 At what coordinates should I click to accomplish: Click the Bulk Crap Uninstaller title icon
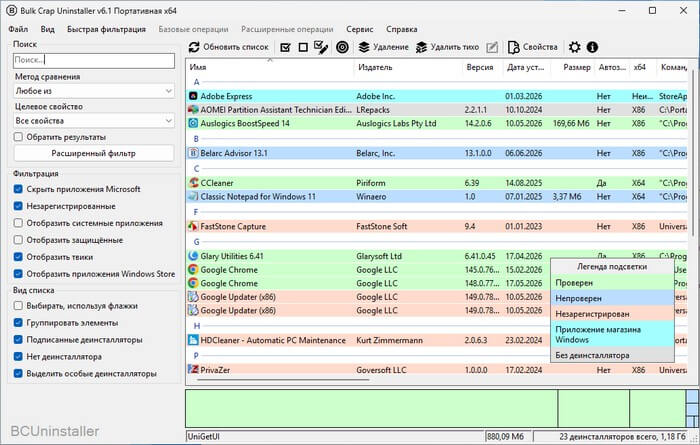(x=11, y=10)
